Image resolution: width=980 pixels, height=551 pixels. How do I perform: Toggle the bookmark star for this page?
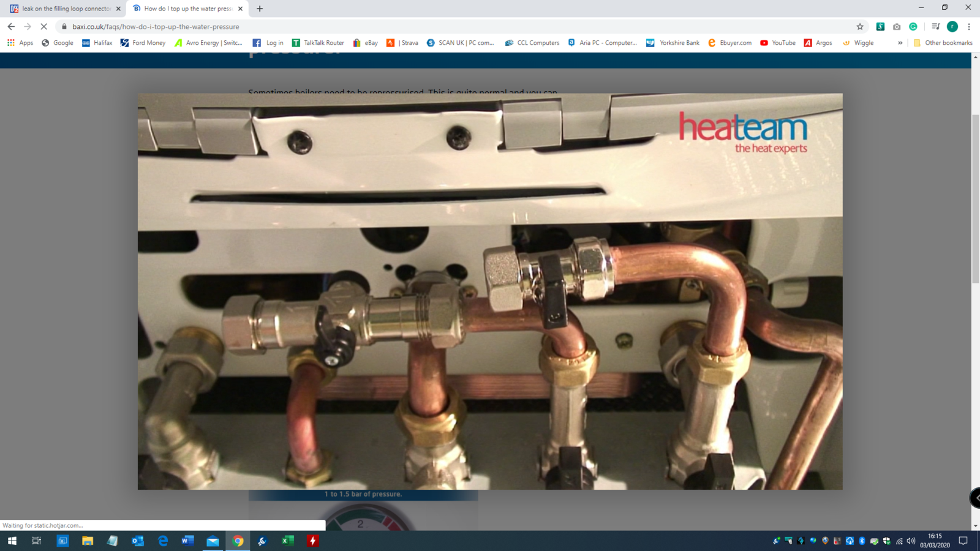860,26
